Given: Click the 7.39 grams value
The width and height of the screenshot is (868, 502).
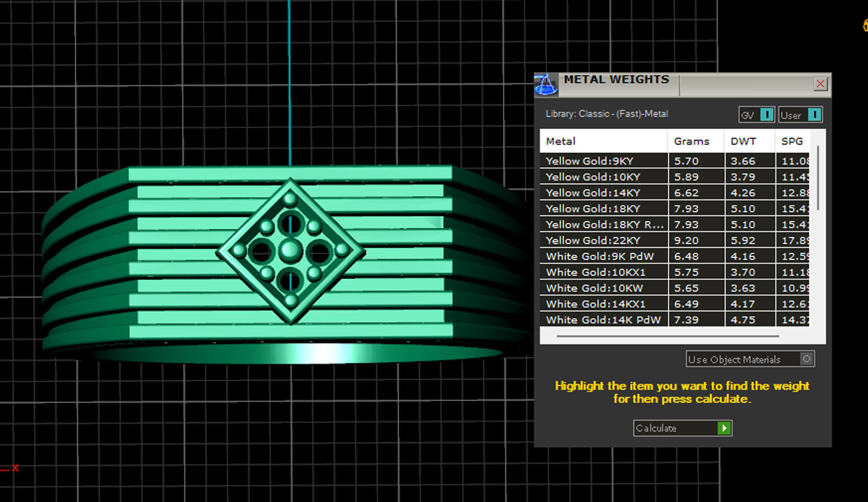Looking at the screenshot, I should coord(686,320).
